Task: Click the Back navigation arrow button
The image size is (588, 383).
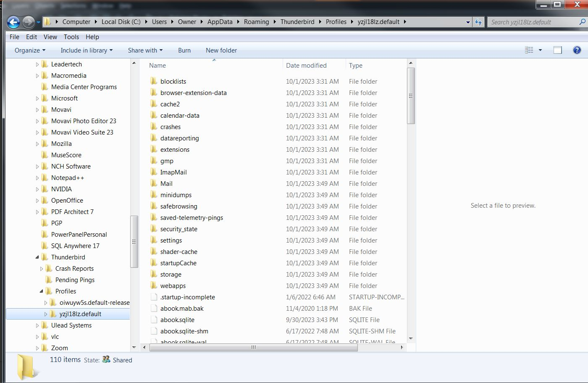Action: pyautogui.click(x=13, y=22)
